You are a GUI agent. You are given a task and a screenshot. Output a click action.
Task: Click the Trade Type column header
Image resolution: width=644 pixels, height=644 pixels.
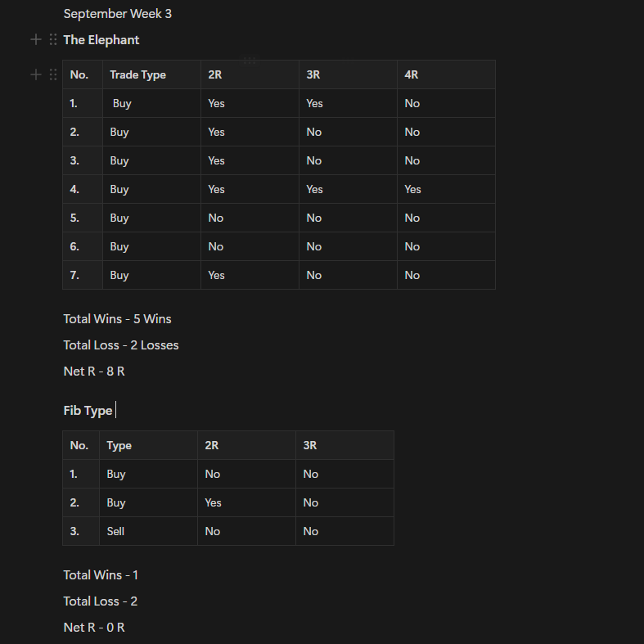pos(137,74)
